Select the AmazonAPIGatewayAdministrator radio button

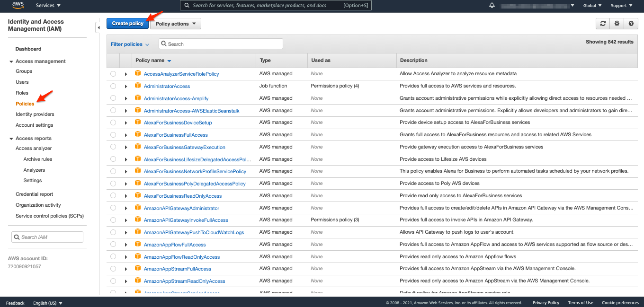113,208
